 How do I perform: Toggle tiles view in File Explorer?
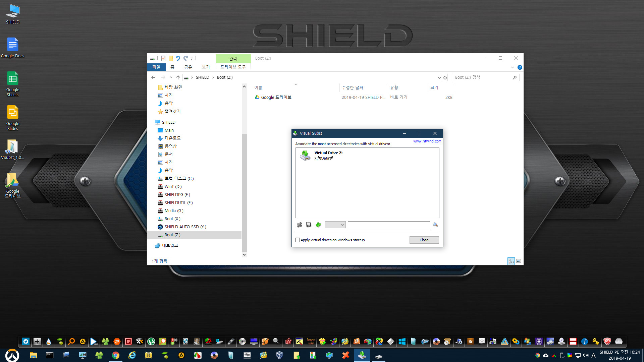coord(518,260)
